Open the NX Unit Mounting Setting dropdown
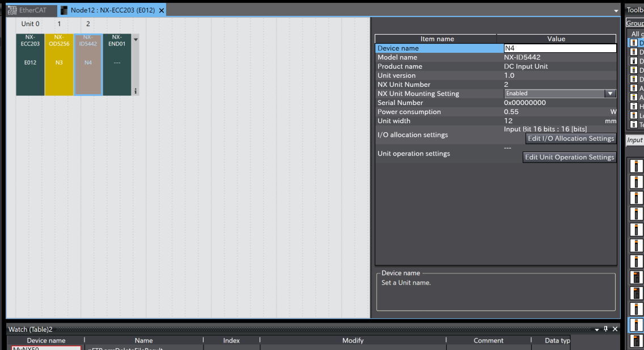 pos(610,94)
